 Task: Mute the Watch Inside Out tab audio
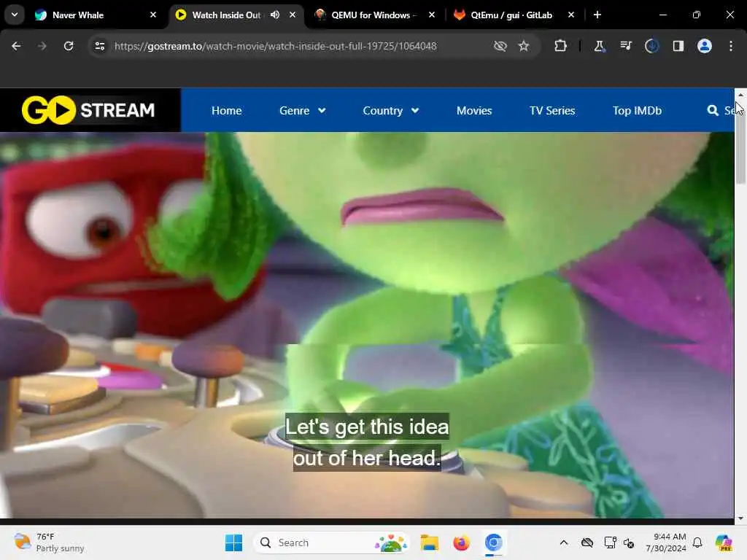coord(275,15)
